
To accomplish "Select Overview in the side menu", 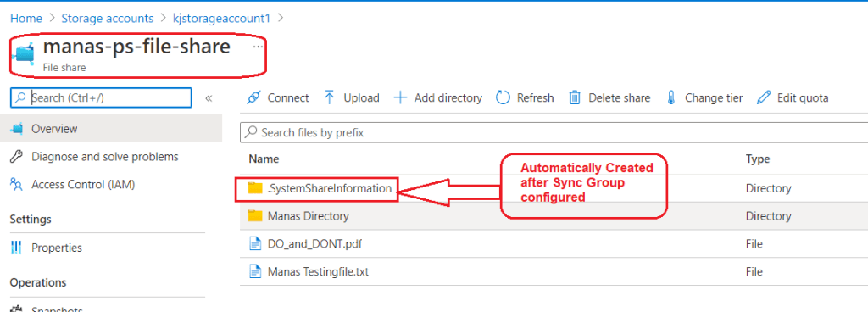I will [x=111, y=129].
